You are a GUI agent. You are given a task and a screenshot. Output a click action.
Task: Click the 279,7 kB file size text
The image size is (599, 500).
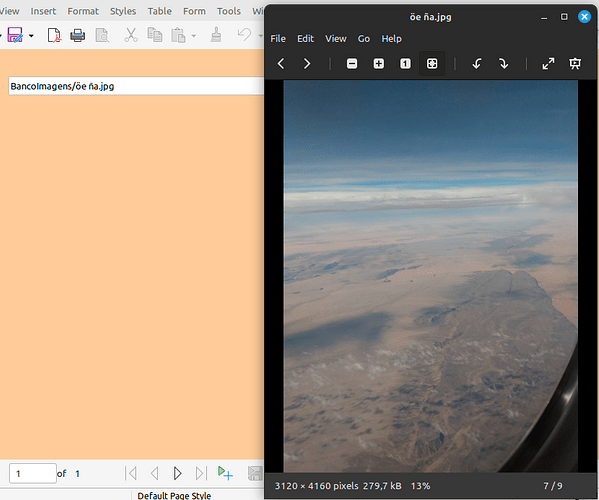[x=382, y=486]
